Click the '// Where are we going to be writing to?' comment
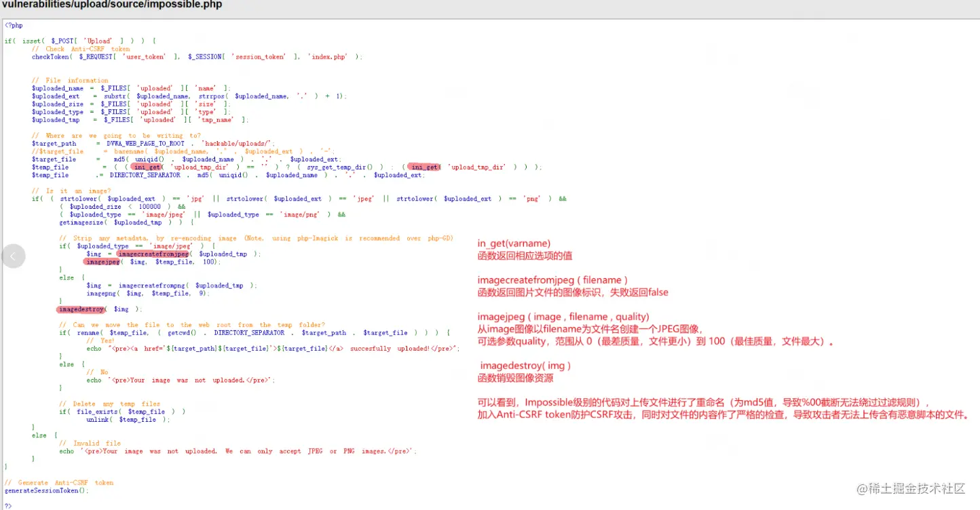The width and height of the screenshot is (980, 510). click(116, 136)
